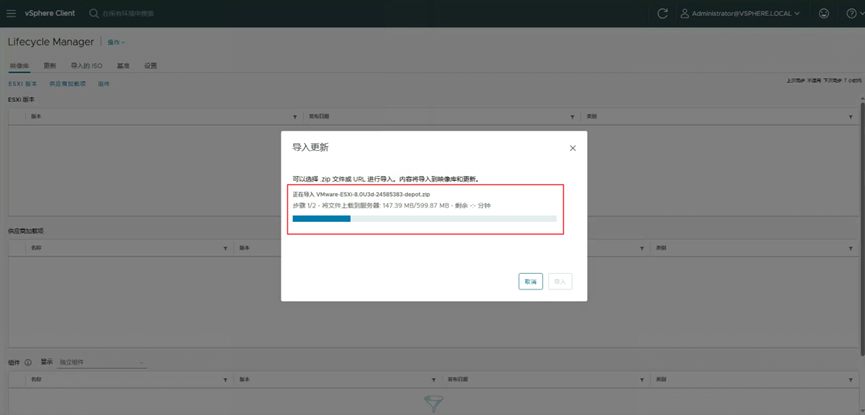Jump to the ESXi 版本 section link

click(x=23, y=84)
